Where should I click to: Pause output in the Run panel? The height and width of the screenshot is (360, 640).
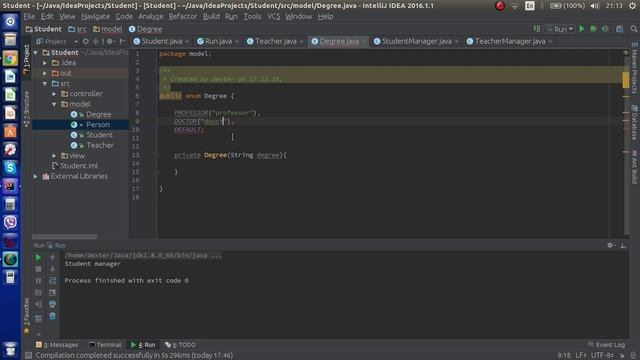click(x=38, y=281)
